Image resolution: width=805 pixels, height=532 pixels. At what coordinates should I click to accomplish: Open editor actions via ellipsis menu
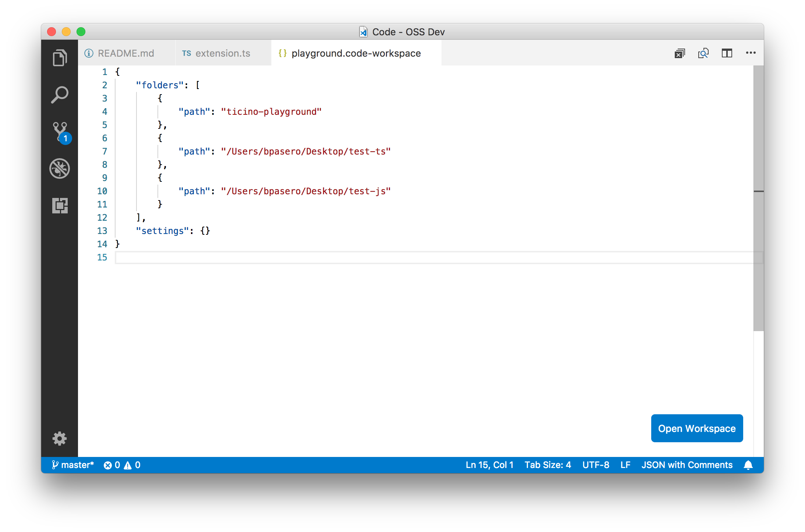(751, 53)
